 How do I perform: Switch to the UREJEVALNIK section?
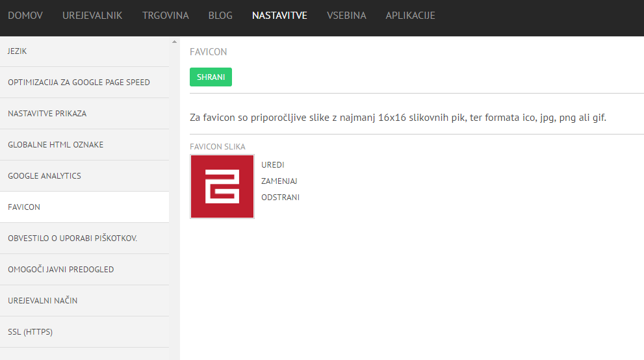pyautogui.click(x=92, y=16)
